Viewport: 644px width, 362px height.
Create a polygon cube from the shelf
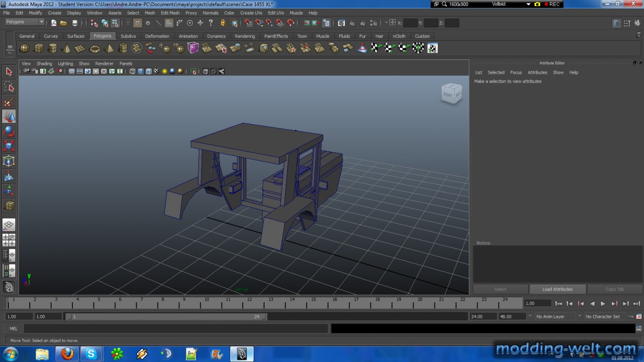coord(38,48)
